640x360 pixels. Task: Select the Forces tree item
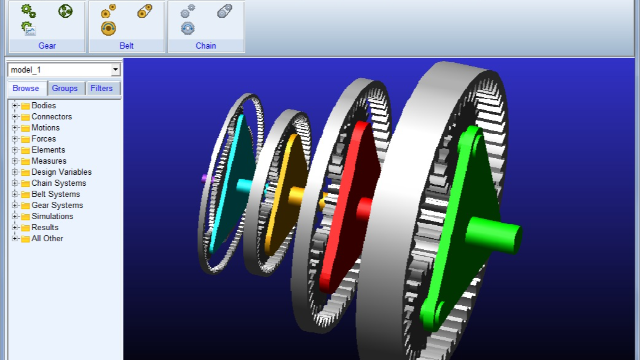(x=44, y=138)
